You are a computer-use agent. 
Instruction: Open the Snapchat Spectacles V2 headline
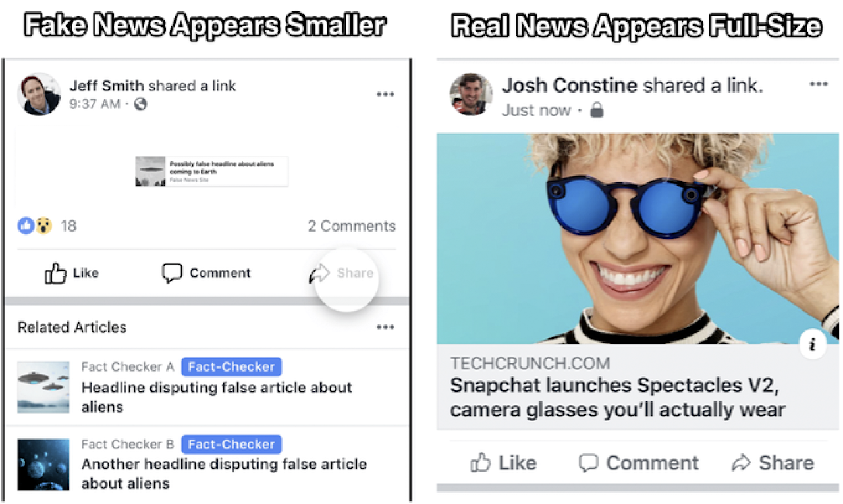(x=618, y=397)
